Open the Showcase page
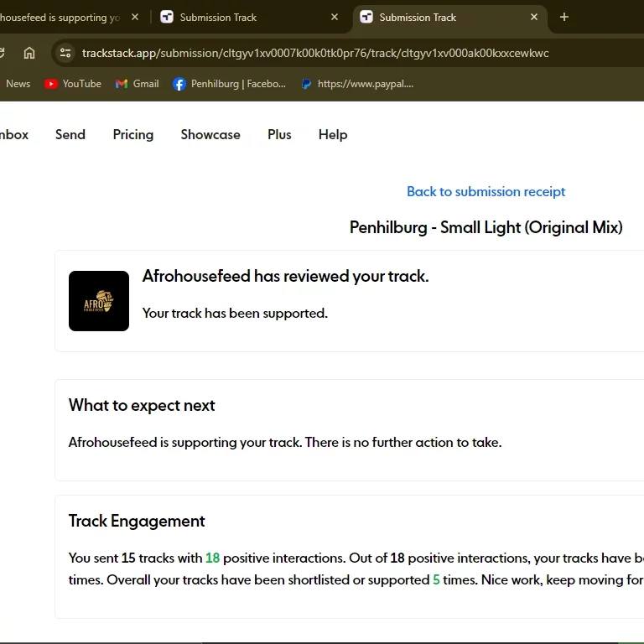The width and height of the screenshot is (644, 644). coord(210,135)
